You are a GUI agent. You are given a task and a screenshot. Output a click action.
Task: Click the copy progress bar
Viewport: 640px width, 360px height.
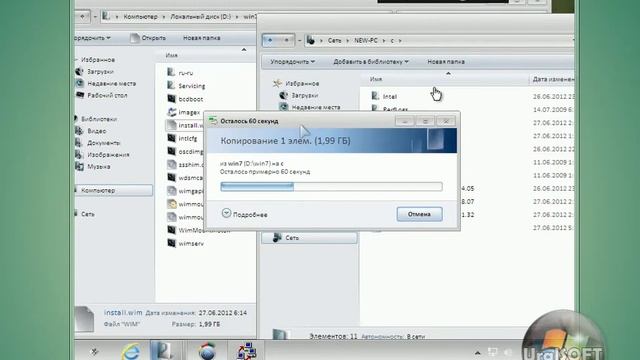tap(331, 187)
